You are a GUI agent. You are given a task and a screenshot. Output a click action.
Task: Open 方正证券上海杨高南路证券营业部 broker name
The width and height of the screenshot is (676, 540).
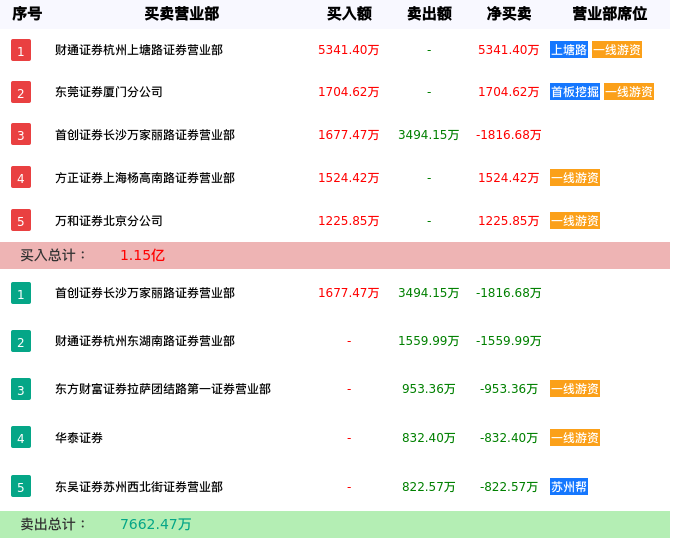click(145, 178)
